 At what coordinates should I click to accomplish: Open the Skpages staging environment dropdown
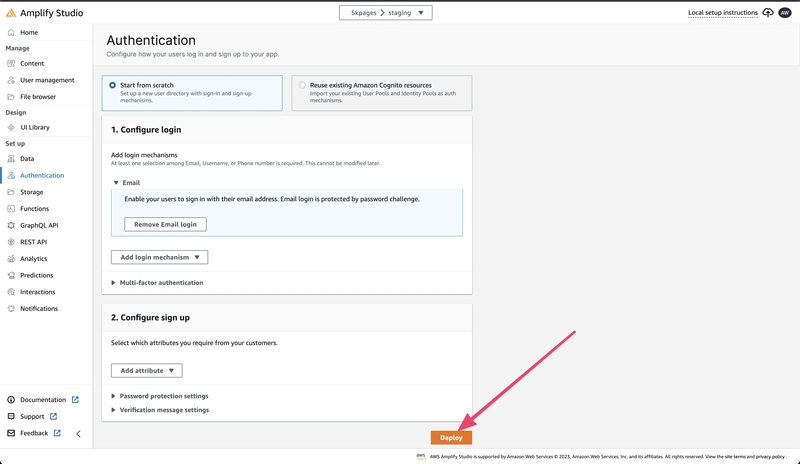[x=386, y=13]
